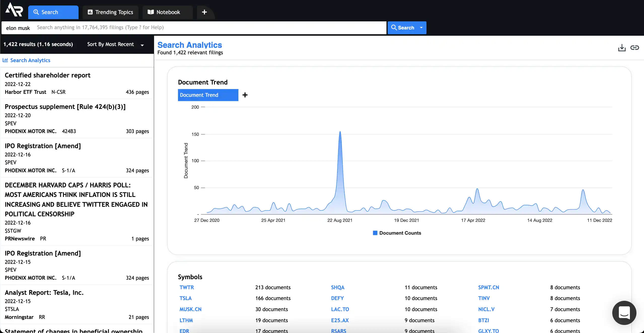Image resolution: width=644 pixels, height=333 pixels.
Task: Click magnifier icon in Search tab
Action: pos(36,12)
